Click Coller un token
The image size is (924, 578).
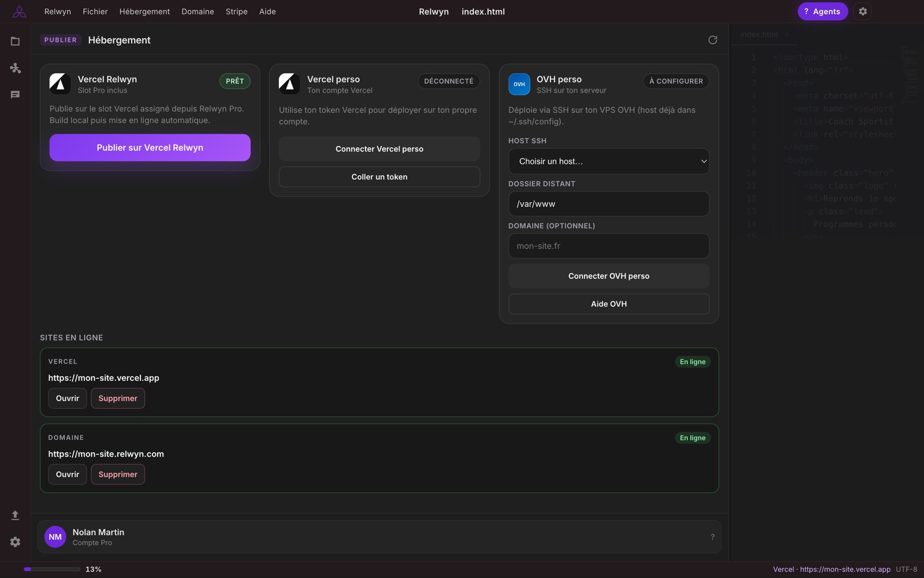click(379, 177)
